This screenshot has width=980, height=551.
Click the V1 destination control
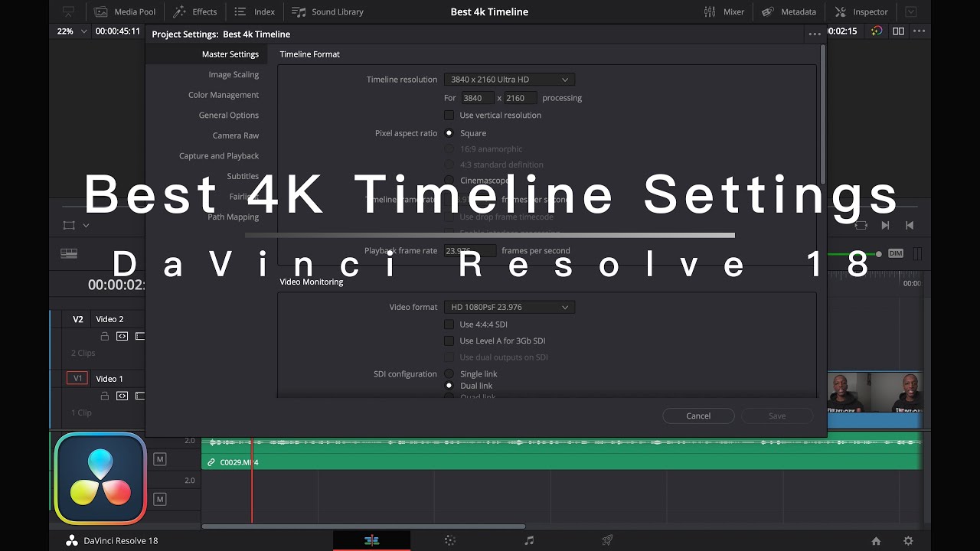(77, 379)
